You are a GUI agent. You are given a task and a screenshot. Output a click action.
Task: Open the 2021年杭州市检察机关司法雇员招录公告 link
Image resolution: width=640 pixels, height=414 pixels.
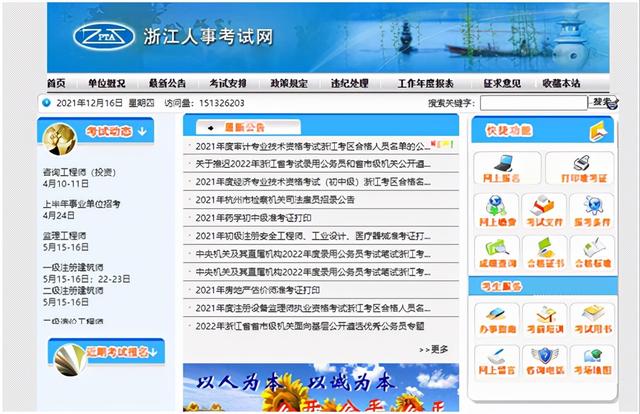click(275, 200)
